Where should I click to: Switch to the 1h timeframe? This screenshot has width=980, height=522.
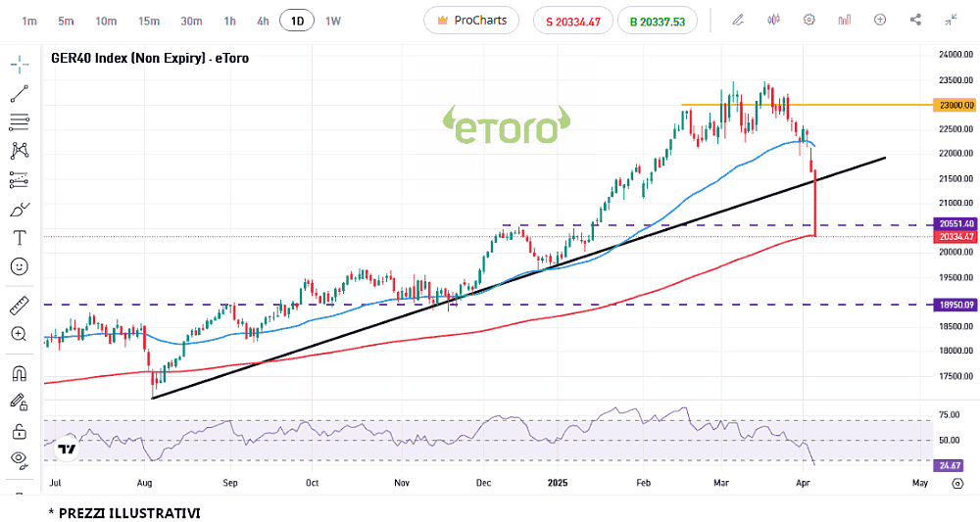coord(230,22)
